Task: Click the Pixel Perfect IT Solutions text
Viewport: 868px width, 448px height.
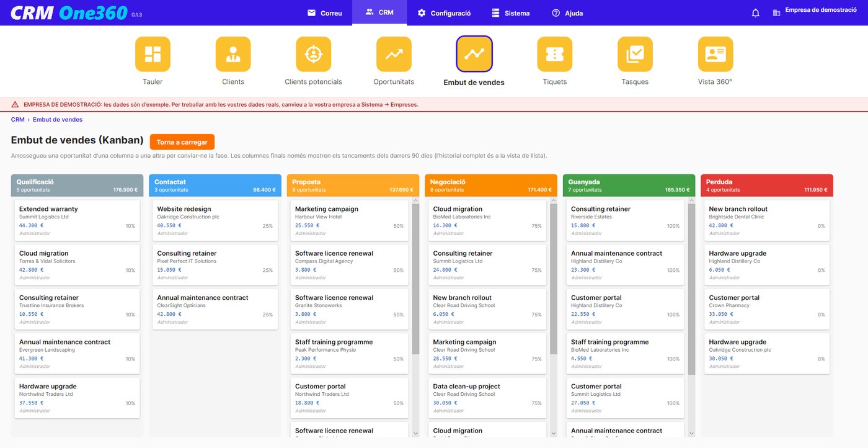Action: [x=187, y=261]
